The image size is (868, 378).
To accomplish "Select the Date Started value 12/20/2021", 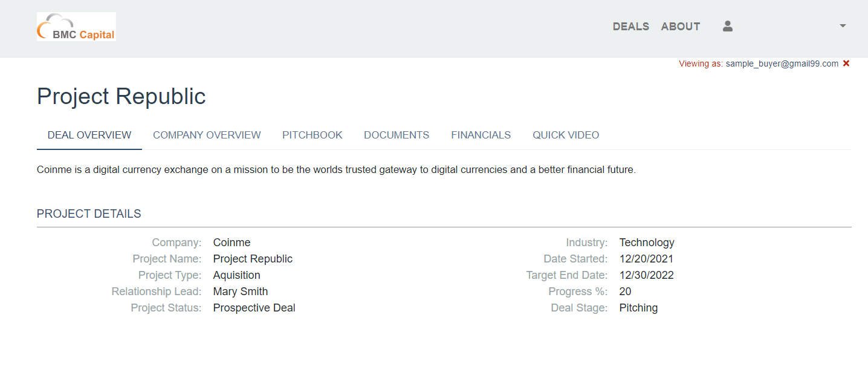I will (646, 259).
